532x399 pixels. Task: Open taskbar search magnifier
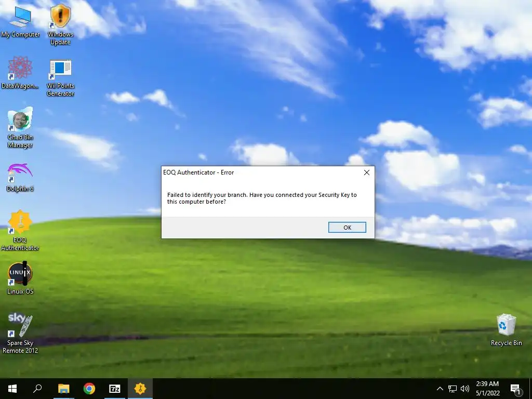click(x=37, y=389)
